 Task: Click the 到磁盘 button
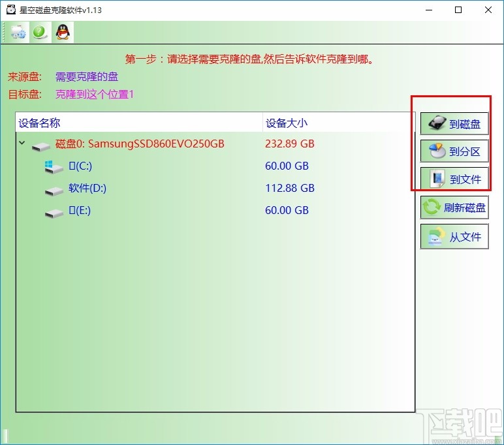454,123
